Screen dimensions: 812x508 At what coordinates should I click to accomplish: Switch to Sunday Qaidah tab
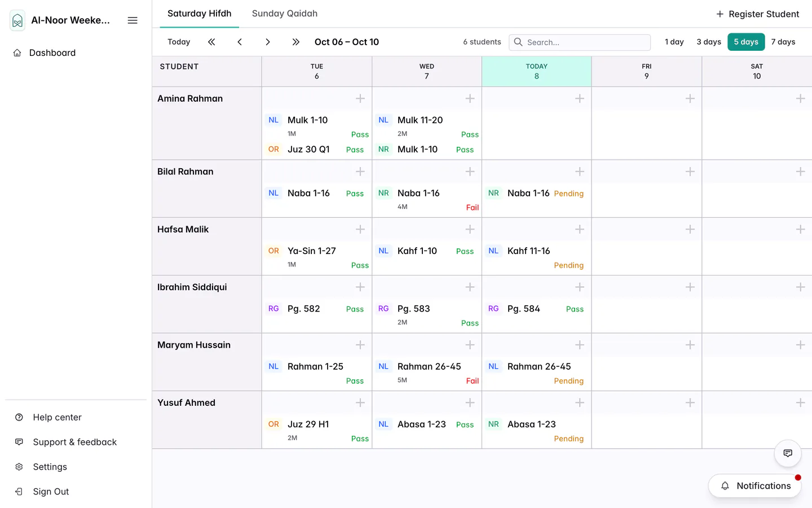coord(285,14)
